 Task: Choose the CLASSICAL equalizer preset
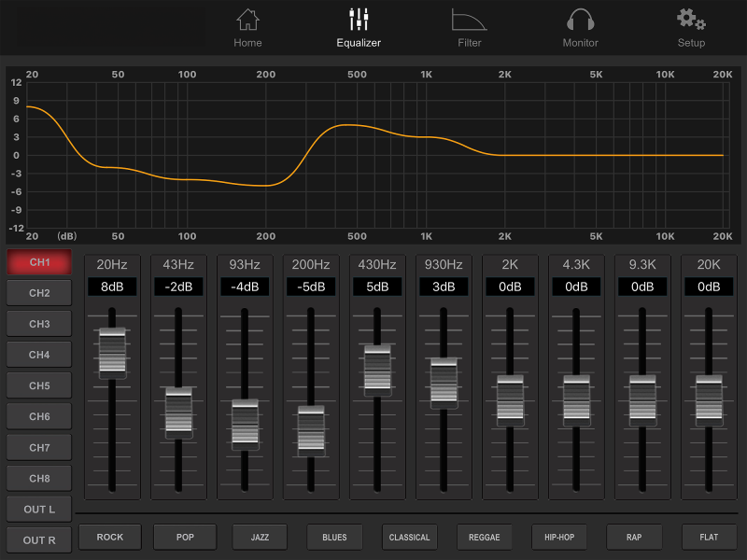[410, 537]
